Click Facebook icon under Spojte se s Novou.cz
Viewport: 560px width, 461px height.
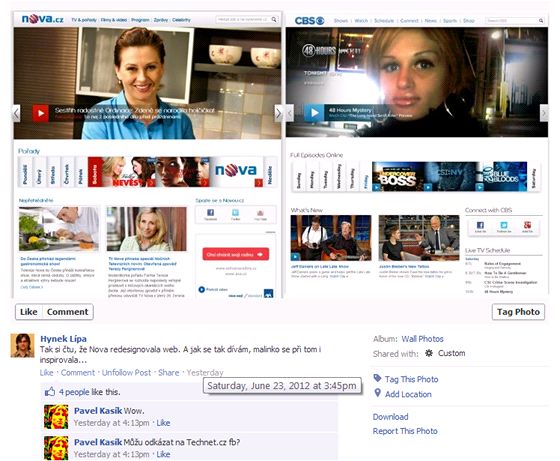tap(211, 213)
